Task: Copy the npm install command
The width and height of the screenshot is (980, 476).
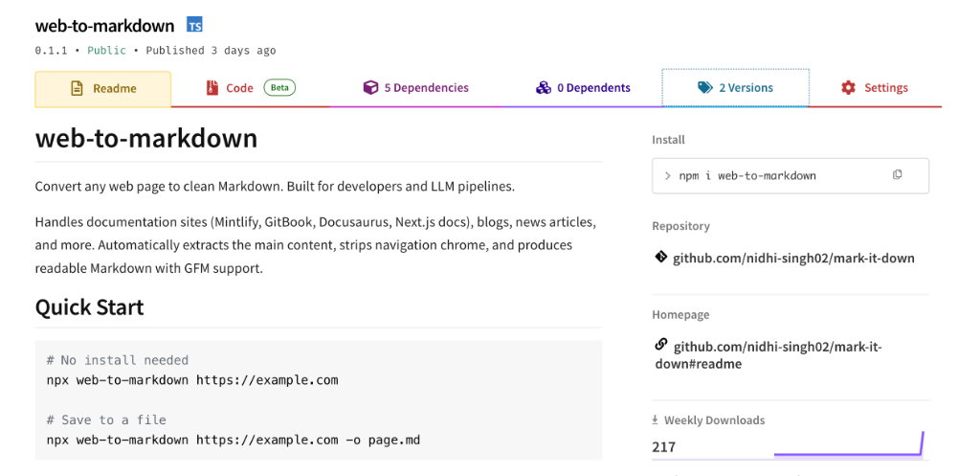Action: coord(898,174)
